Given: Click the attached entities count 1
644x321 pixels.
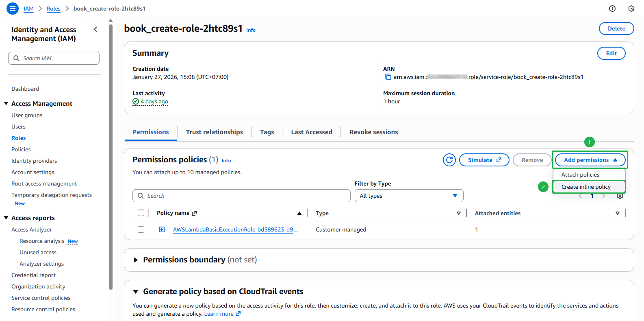Looking at the screenshot, I should tap(477, 229).
